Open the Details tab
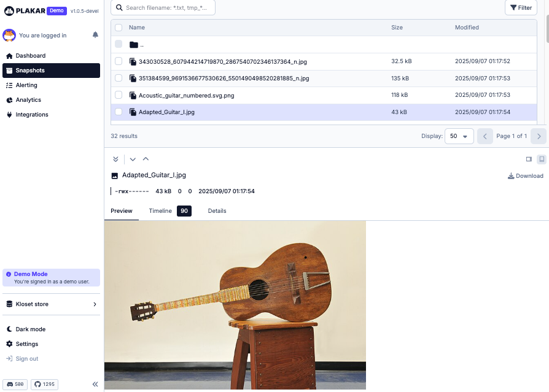549x392 pixels. pos(217,210)
